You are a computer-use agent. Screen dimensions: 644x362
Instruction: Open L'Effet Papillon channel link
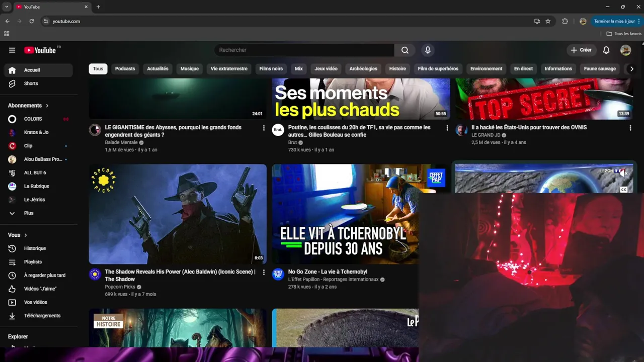(333, 280)
